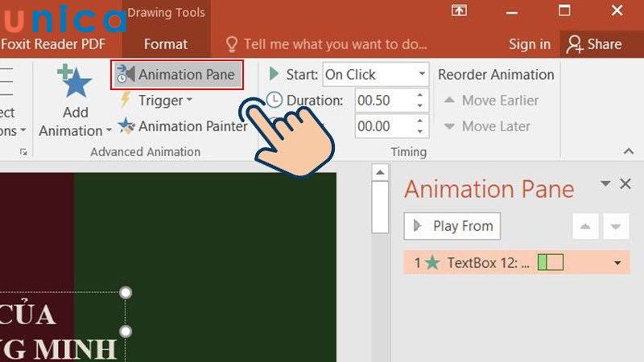644x362 pixels.
Task: Open the Foxit Reader PDF tab
Action: tap(53, 44)
